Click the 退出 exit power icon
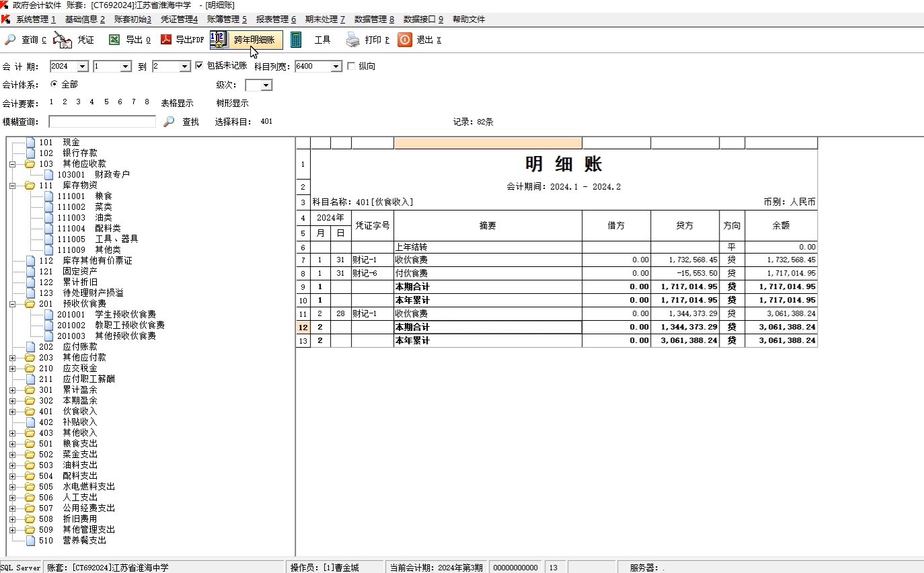Image resolution: width=924 pixels, height=573 pixels. 404,40
